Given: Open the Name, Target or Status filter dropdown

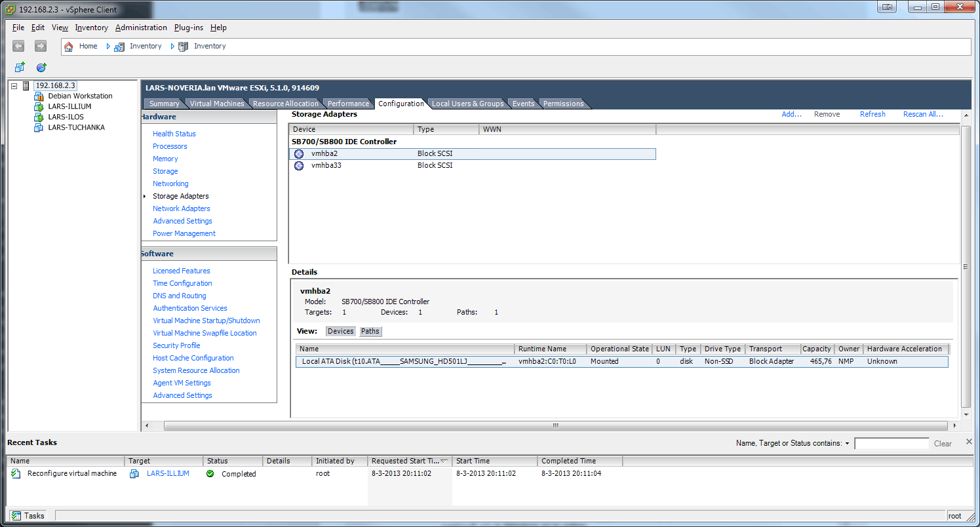Looking at the screenshot, I should 847,444.
